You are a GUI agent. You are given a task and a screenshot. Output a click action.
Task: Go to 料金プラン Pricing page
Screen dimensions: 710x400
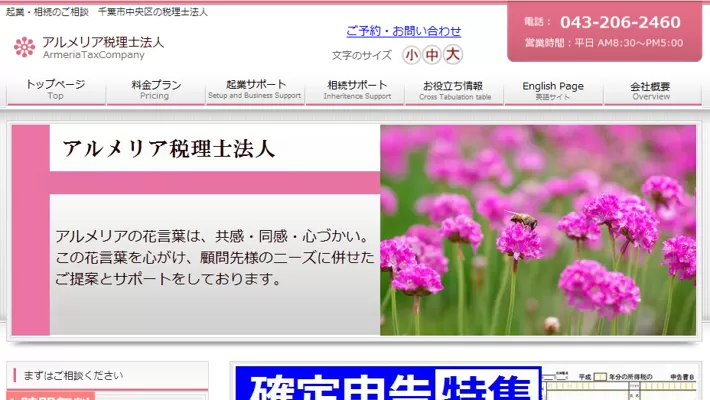coord(155,90)
